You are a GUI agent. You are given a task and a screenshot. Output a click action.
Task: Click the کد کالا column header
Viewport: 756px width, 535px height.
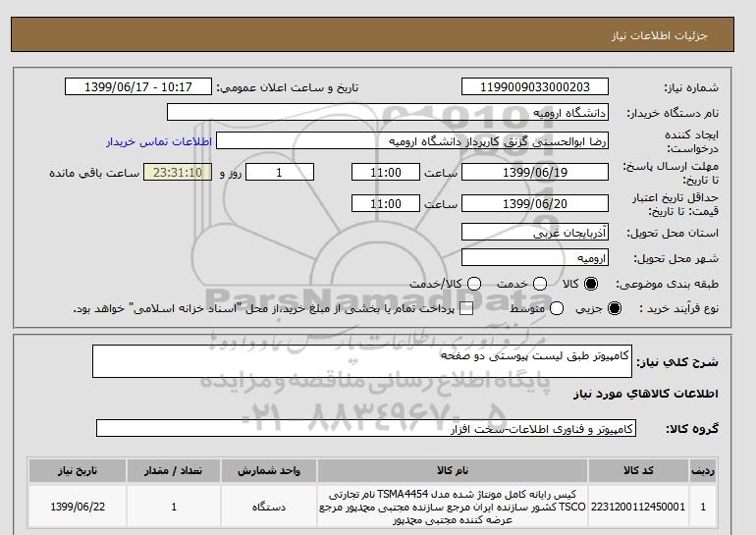tap(638, 470)
